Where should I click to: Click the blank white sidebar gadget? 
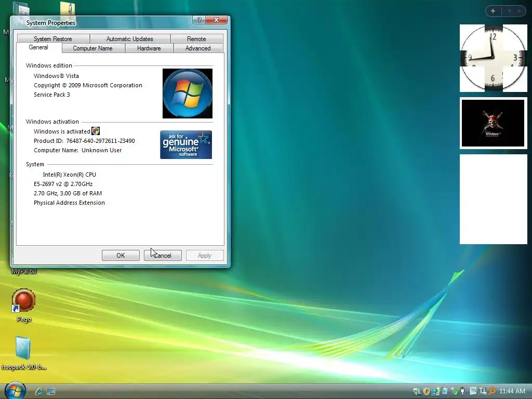(494, 199)
